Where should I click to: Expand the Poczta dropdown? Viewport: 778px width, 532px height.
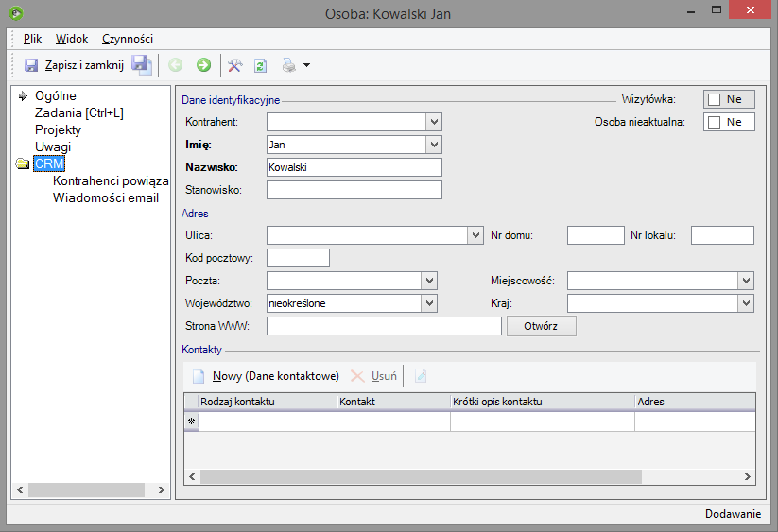429,281
